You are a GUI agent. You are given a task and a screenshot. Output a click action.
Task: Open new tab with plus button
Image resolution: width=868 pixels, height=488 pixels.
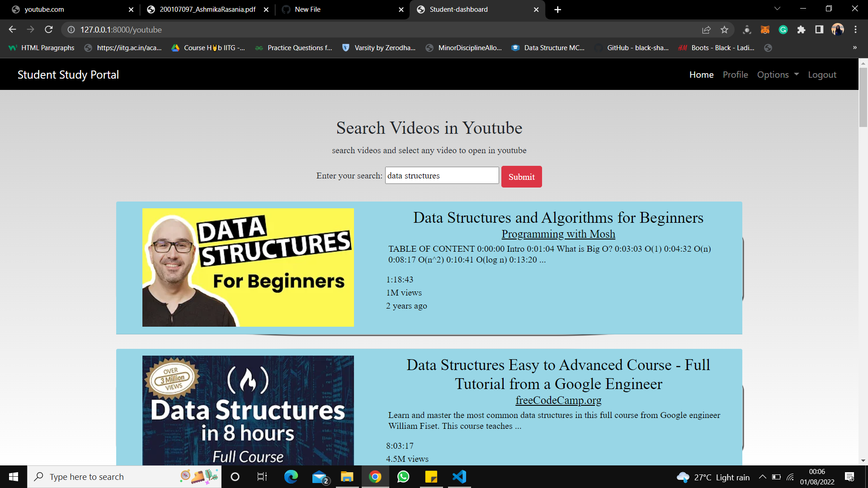[558, 9]
